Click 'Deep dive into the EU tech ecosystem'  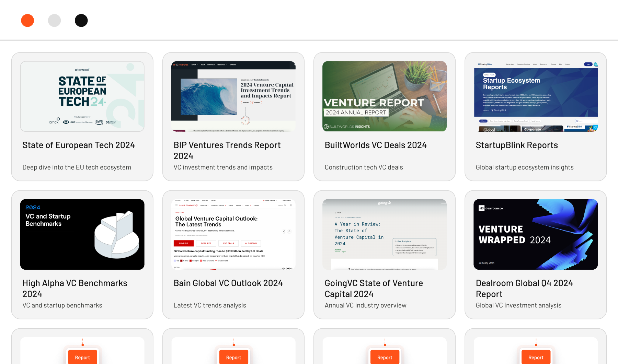tap(77, 167)
